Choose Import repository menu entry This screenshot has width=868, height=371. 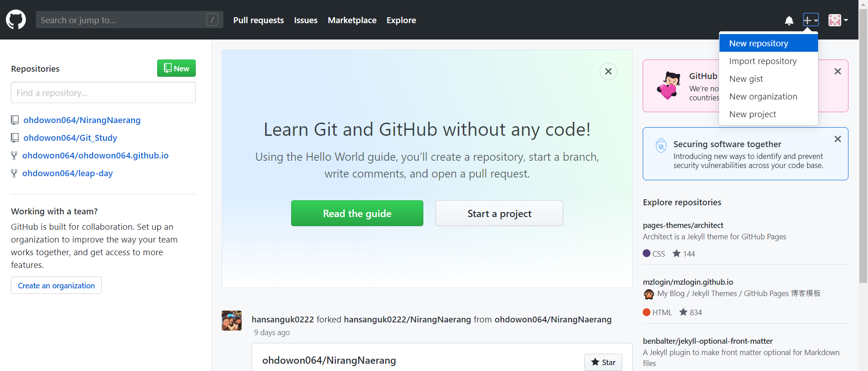tap(769, 61)
